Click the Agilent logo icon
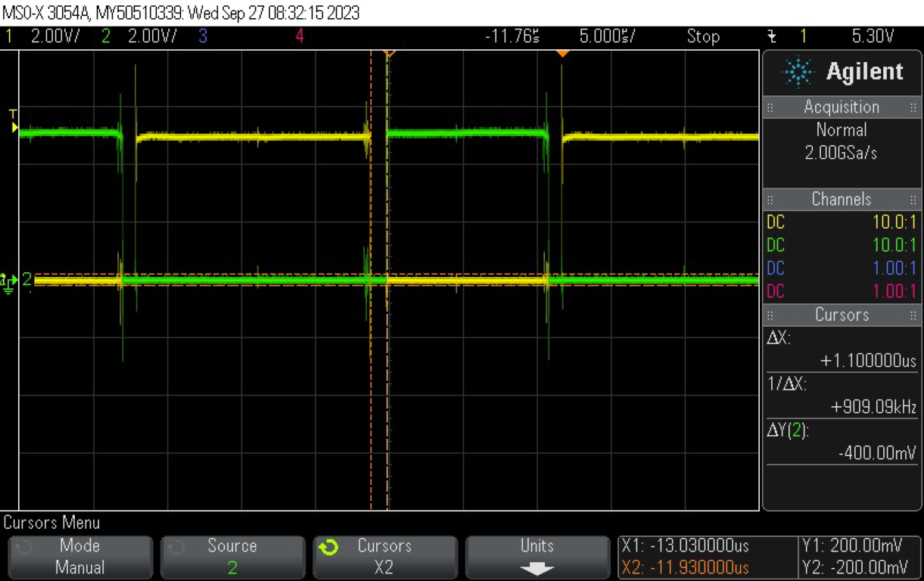 point(798,73)
